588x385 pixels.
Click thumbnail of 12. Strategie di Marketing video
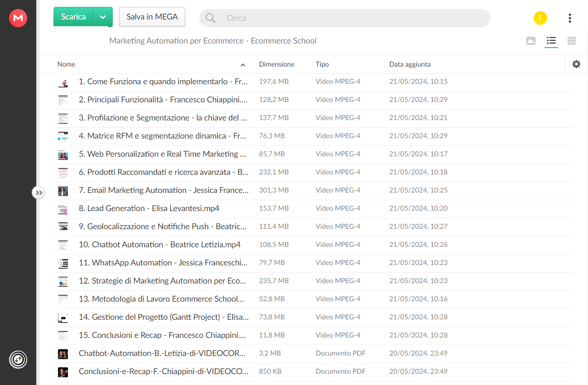63,282
